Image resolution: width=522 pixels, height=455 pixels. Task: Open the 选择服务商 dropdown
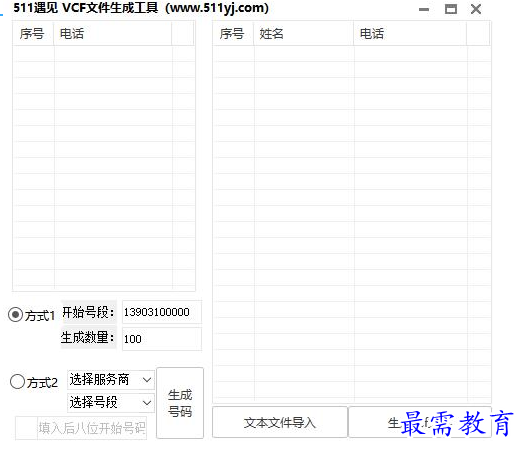(111, 380)
